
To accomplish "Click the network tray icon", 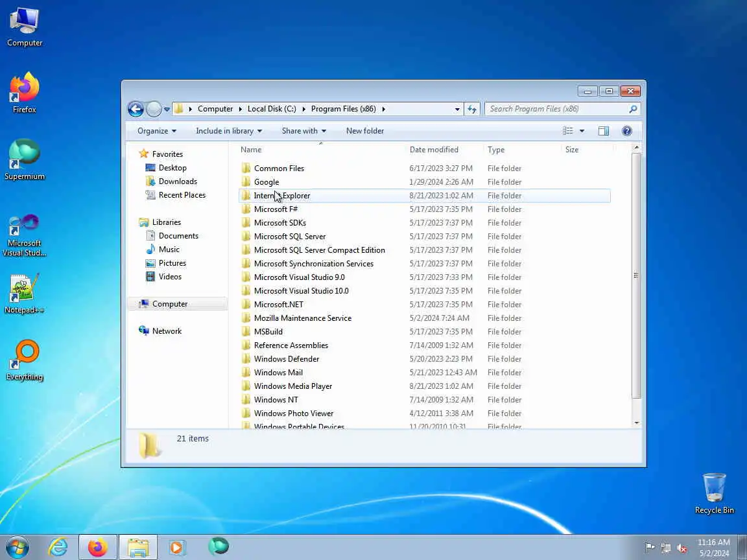I will point(665,548).
